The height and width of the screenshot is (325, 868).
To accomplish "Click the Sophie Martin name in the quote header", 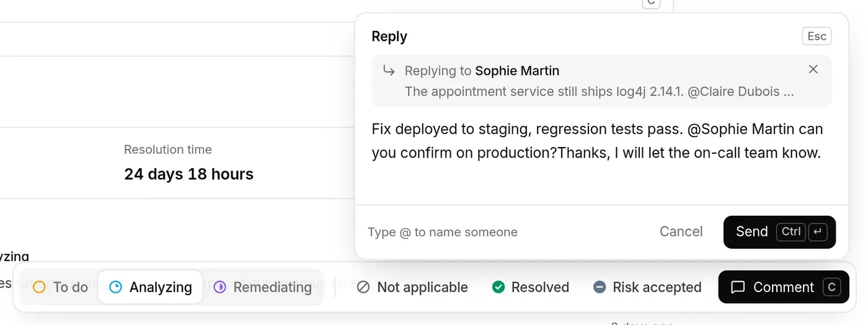I will [x=517, y=71].
